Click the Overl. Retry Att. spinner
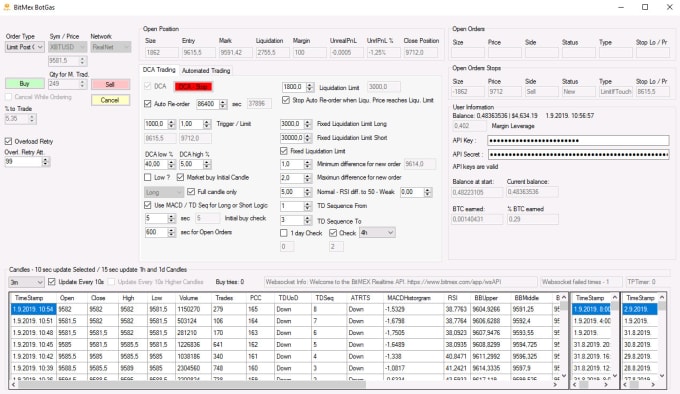Viewport: 680px width, 394px height. click(45, 162)
